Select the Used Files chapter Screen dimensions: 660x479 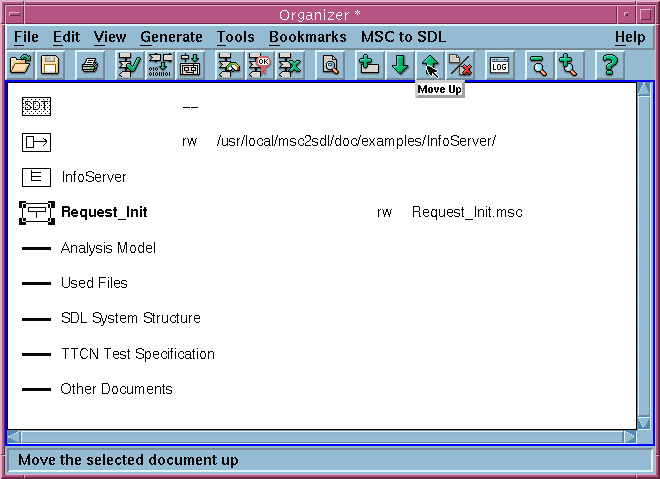pos(94,283)
